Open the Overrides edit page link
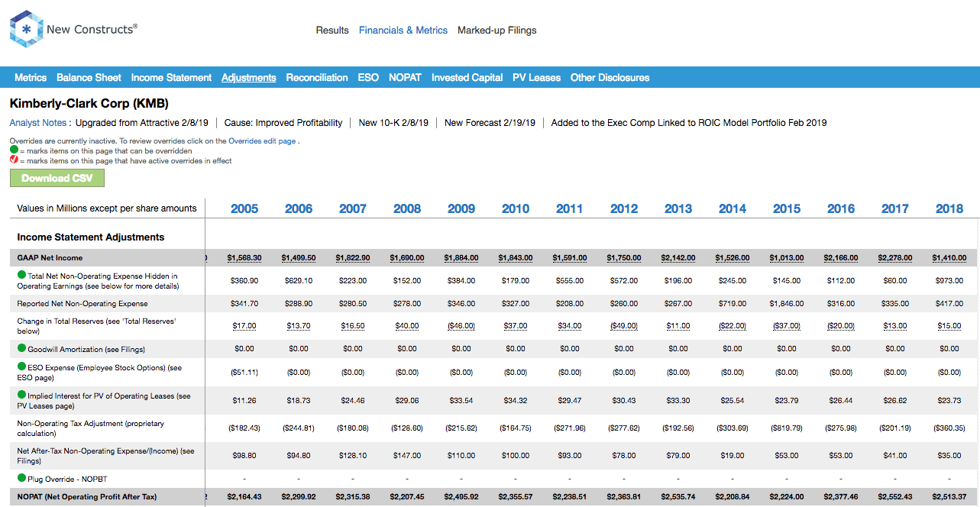The image size is (980, 507). [x=263, y=141]
